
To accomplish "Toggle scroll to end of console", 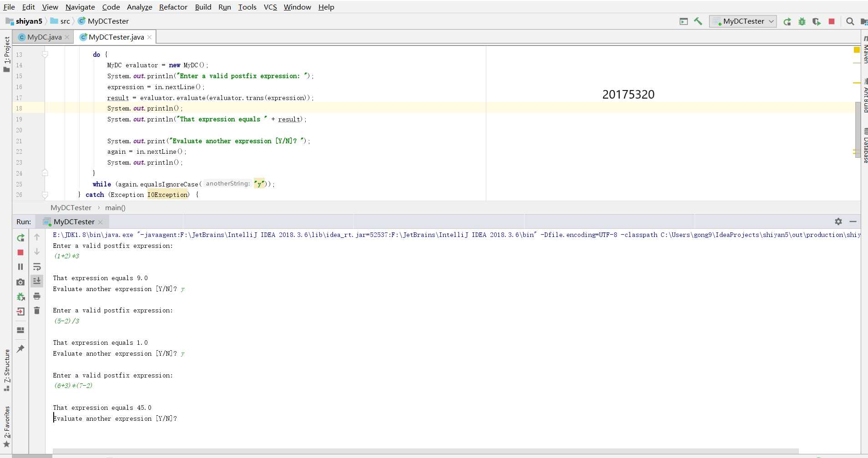I will (x=37, y=281).
